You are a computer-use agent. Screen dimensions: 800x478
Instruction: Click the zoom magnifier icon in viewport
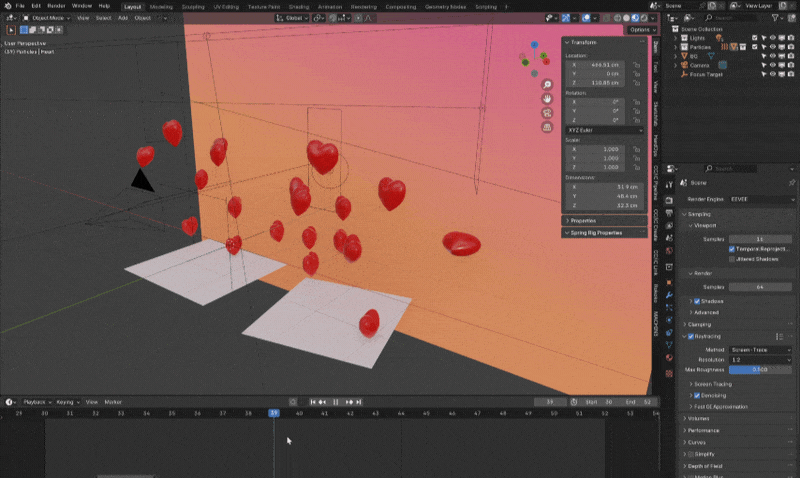pyautogui.click(x=547, y=84)
